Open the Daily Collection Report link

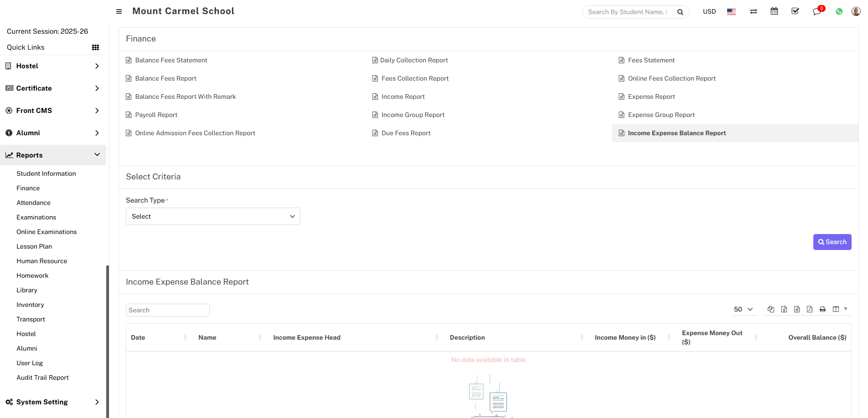pyautogui.click(x=413, y=60)
